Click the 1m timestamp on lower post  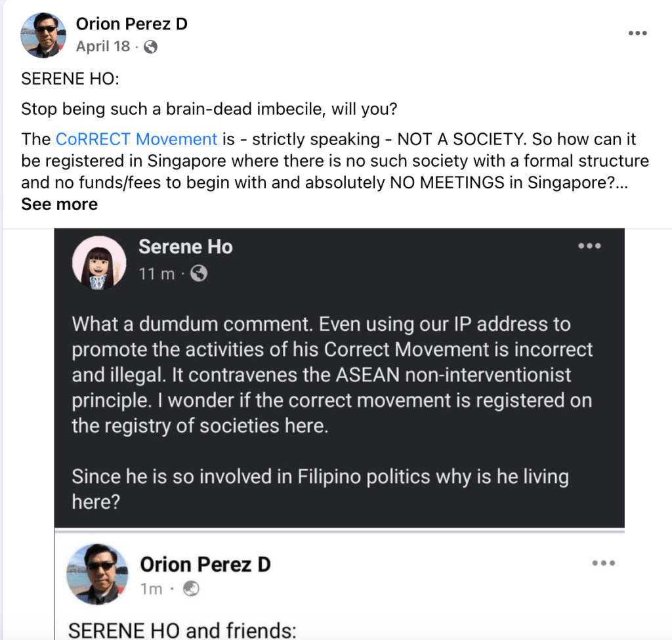pos(151,589)
